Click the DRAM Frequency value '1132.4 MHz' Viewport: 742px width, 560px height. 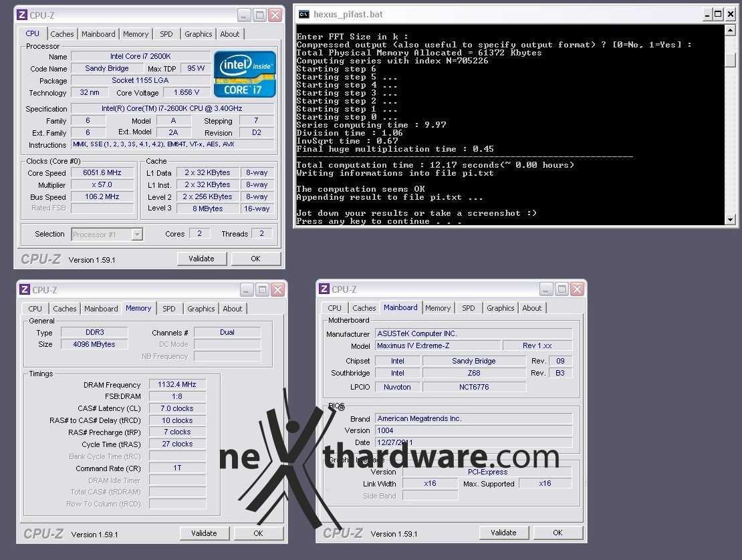[177, 384]
